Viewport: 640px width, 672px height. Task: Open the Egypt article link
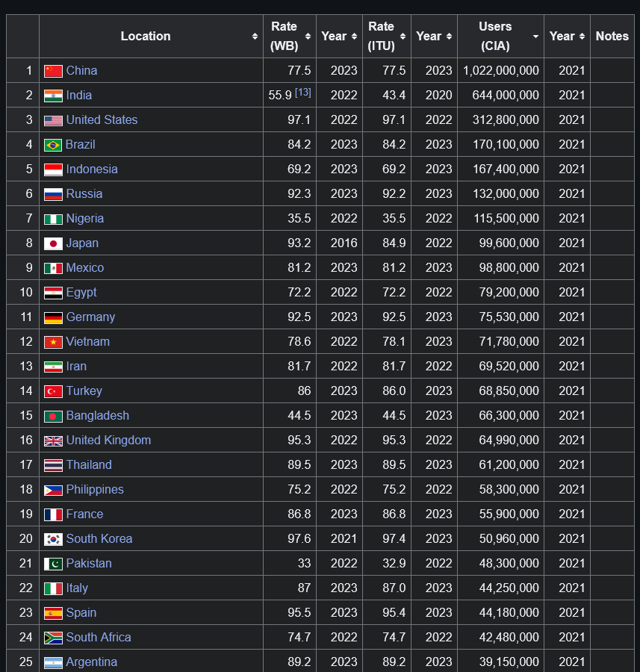(x=81, y=292)
